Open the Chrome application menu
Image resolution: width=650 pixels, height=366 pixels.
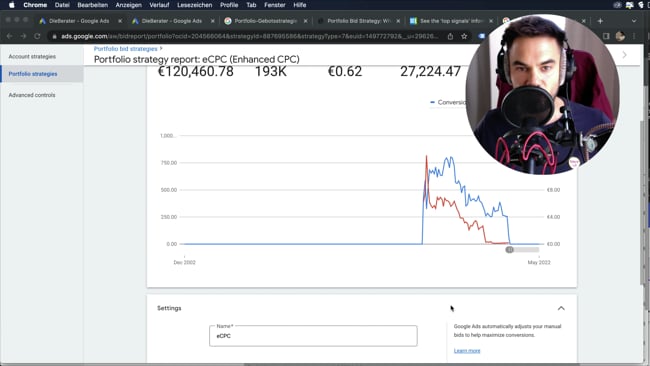coord(35,5)
